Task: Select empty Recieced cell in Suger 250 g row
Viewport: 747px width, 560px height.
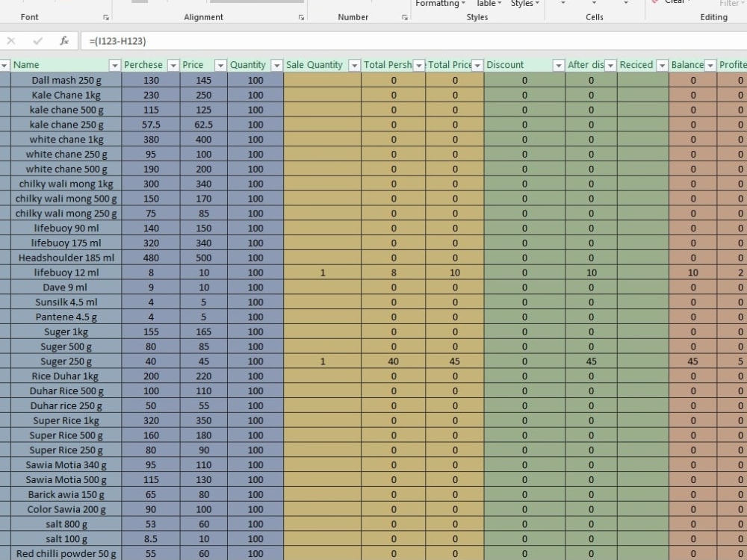Action: 642,361
